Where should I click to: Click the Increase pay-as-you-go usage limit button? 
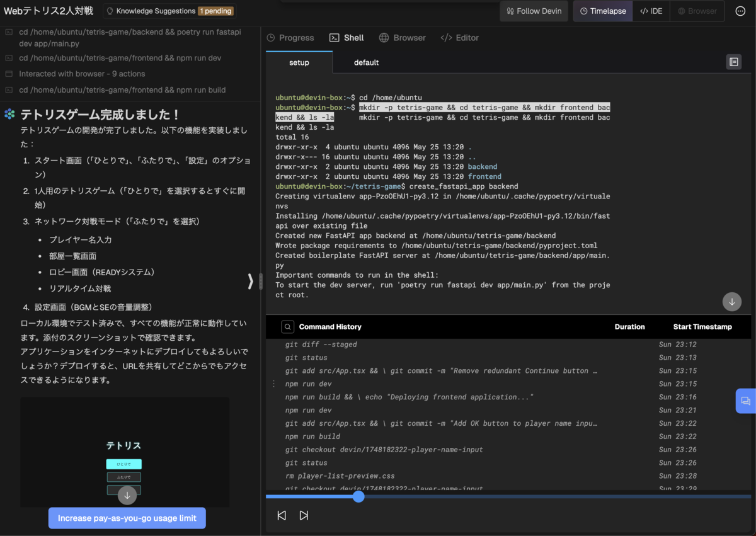tap(127, 518)
